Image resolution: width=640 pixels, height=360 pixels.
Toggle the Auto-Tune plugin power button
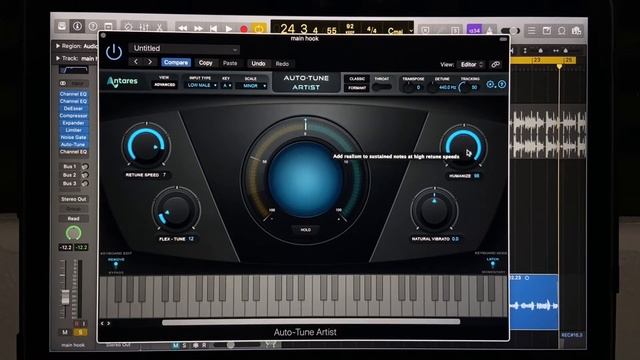(x=114, y=53)
